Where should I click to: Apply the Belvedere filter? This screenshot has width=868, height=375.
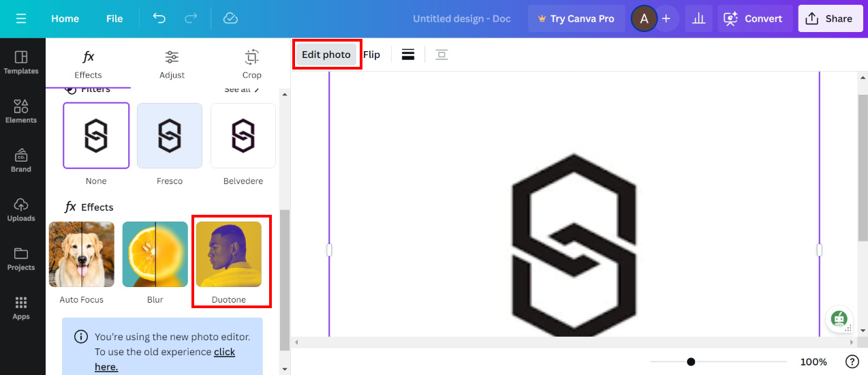[x=243, y=136]
